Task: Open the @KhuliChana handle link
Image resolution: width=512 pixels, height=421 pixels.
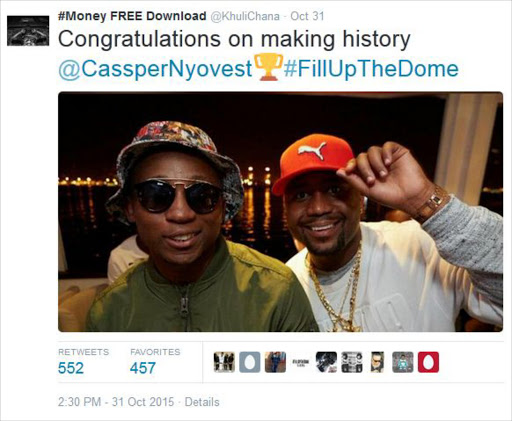Action: (x=245, y=16)
